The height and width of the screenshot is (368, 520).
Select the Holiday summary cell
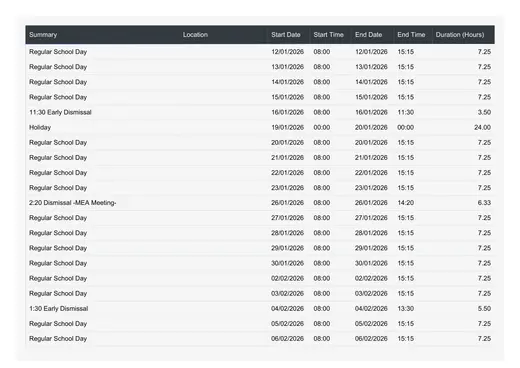click(x=40, y=127)
